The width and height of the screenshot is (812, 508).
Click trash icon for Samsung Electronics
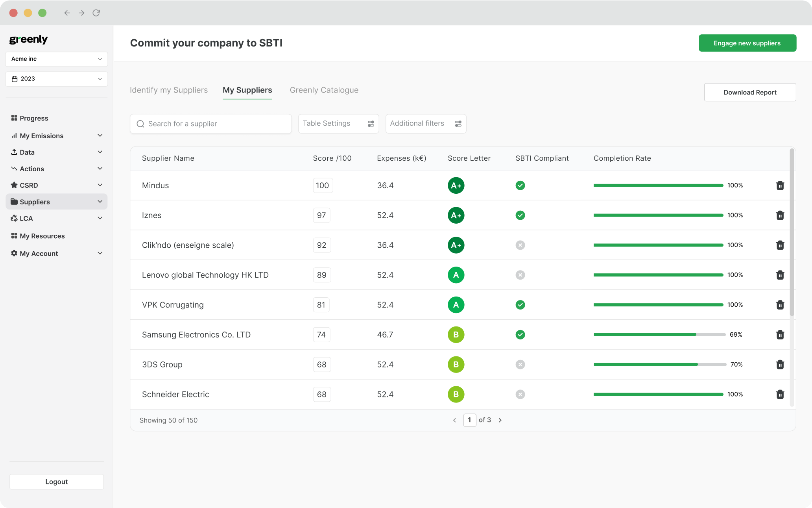coord(780,335)
